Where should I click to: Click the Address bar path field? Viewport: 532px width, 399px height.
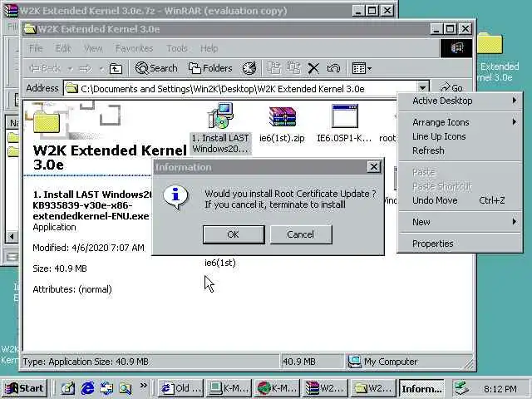[240, 89]
